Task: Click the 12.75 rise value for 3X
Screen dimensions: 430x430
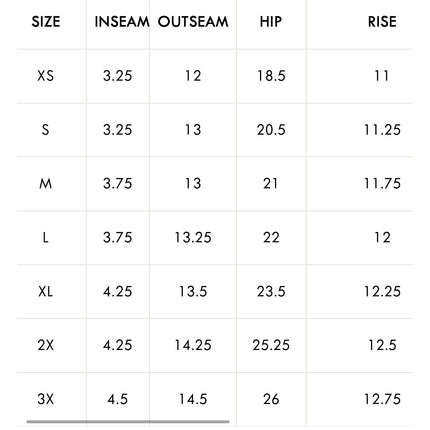Action: 382,399
